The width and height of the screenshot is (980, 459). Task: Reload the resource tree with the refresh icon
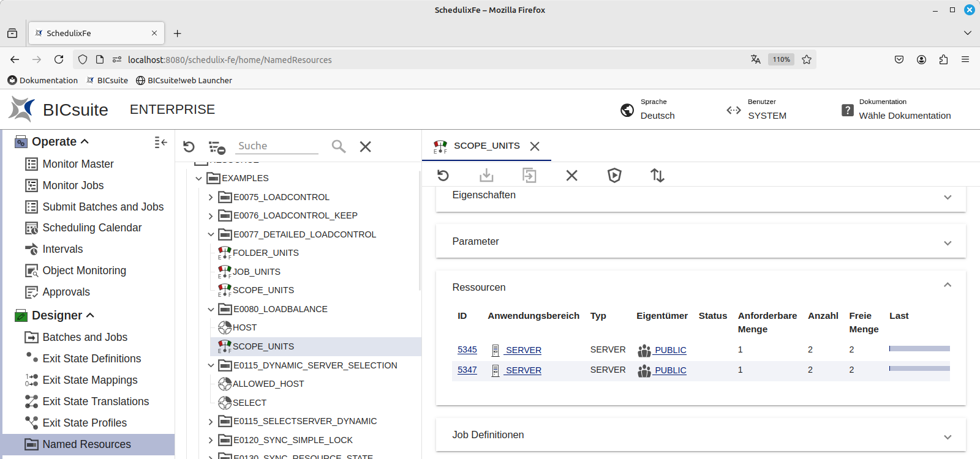pyautogui.click(x=189, y=147)
